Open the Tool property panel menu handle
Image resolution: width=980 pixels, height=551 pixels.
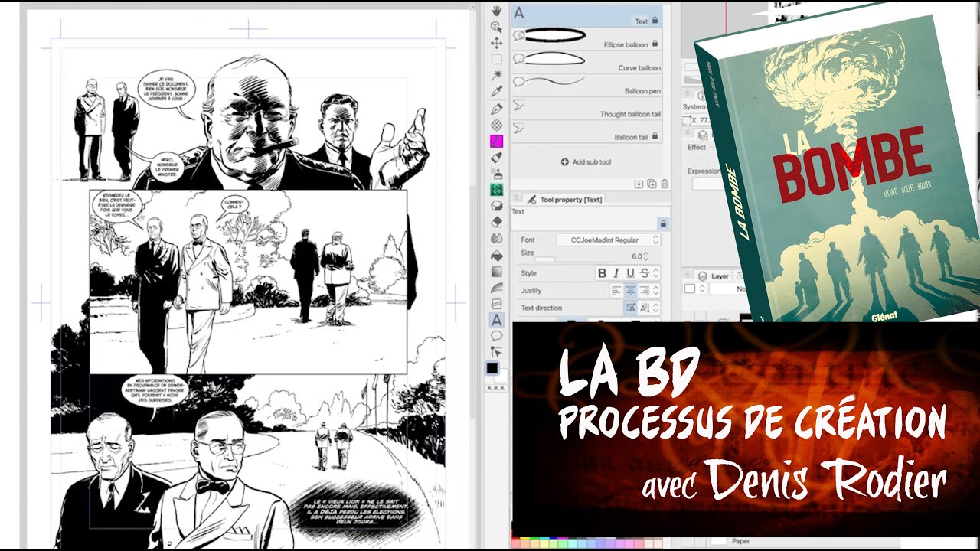coord(515,199)
